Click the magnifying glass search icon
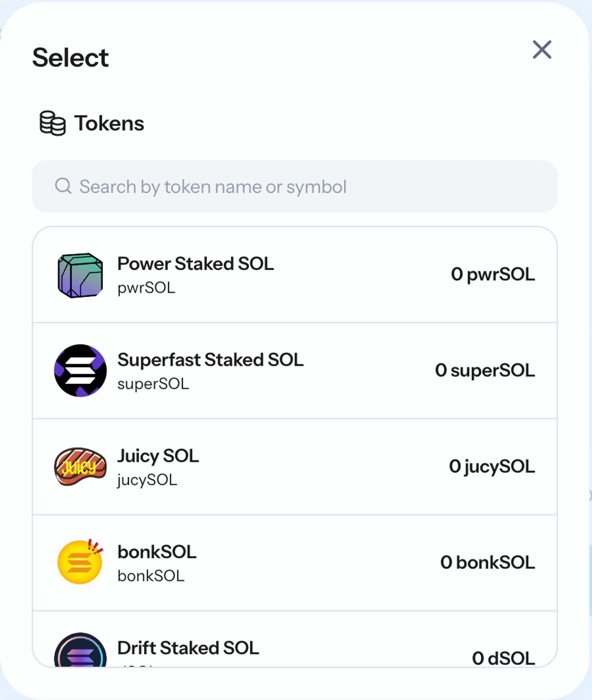This screenshot has height=700, width=592. tap(63, 186)
